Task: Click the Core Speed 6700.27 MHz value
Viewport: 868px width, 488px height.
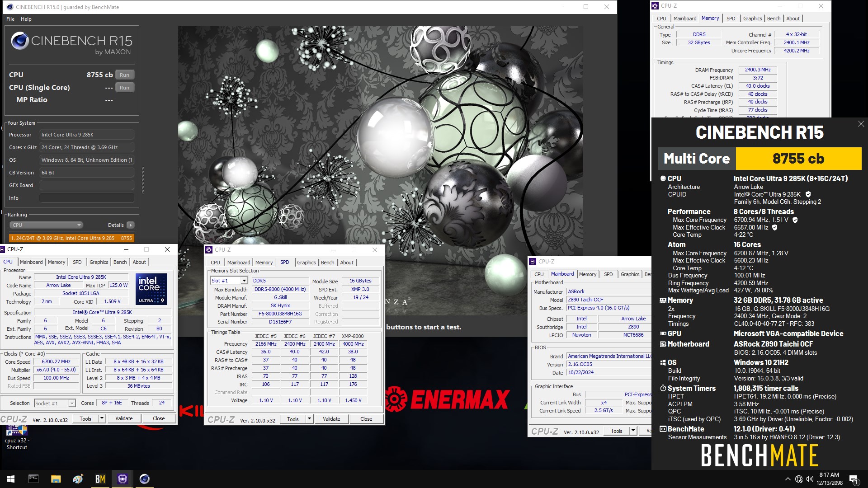Action: 56,361
